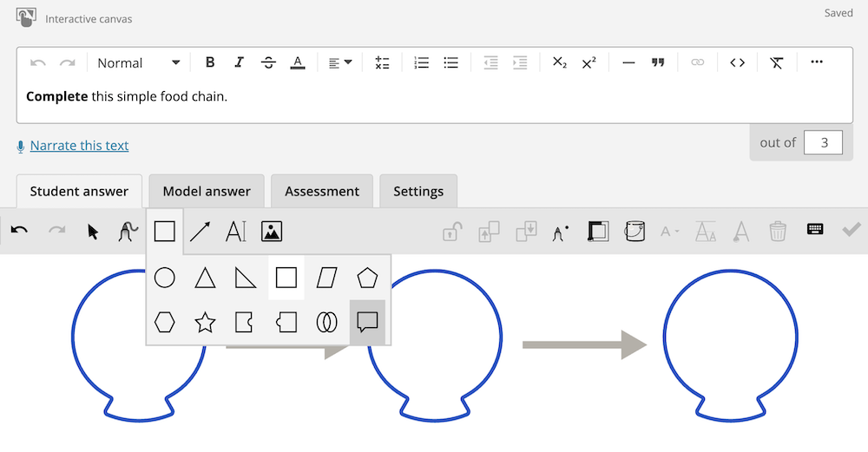Toggle bold formatting
The image size is (868, 452).
(210, 62)
